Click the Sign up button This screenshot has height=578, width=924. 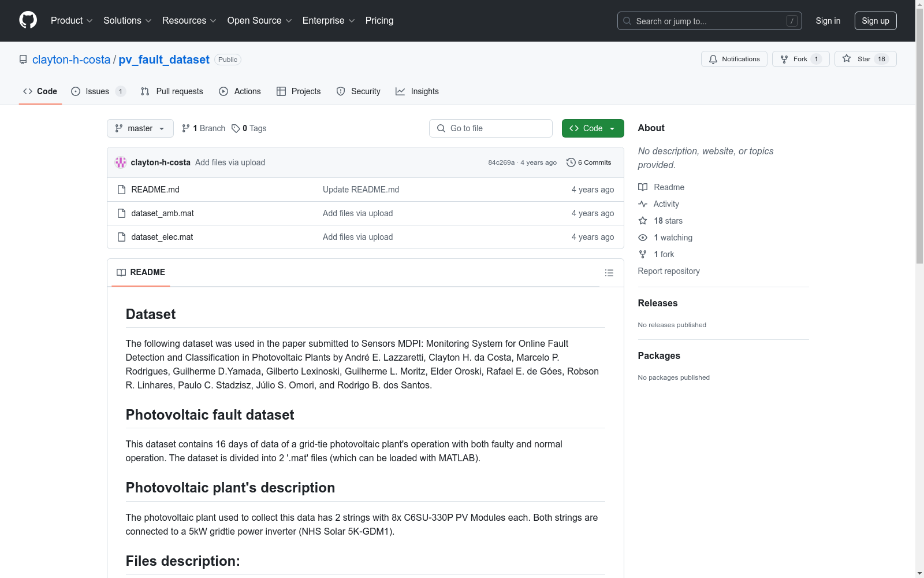[x=875, y=21]
